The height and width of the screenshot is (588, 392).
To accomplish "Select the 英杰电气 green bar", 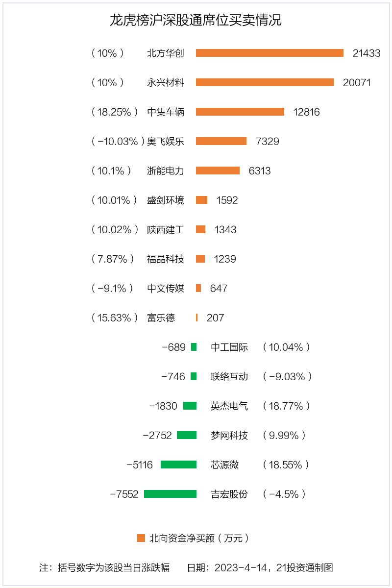I will pyautogui.click(x=190, y=406).
